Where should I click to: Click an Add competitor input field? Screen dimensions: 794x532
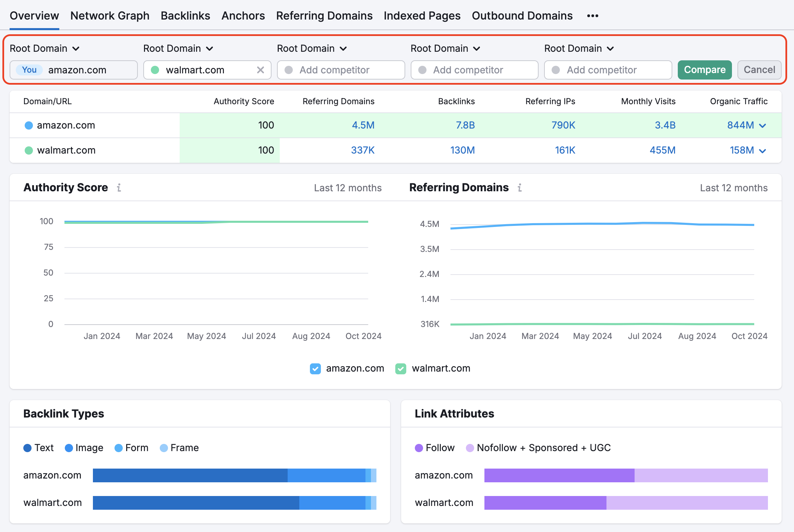[x=341, y=70]
